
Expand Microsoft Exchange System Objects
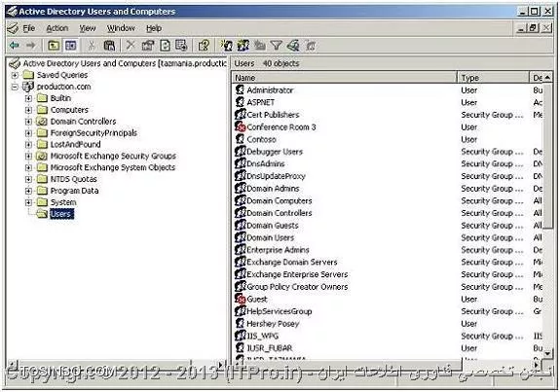pyautogui.click(x=28, y=167)
